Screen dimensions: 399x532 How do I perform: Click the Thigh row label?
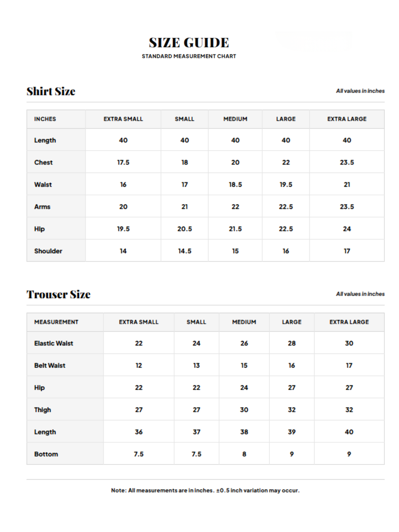pos(43,410)
